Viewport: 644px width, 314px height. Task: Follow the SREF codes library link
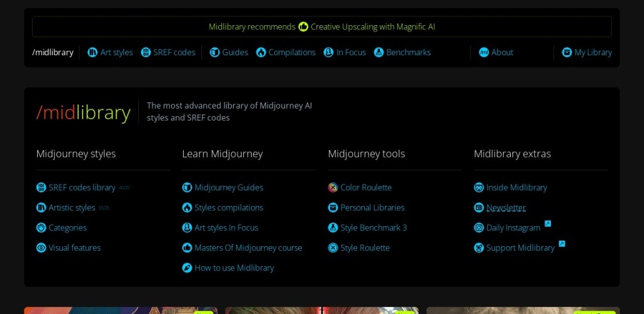pyautogui.click(x=82, y=188)
